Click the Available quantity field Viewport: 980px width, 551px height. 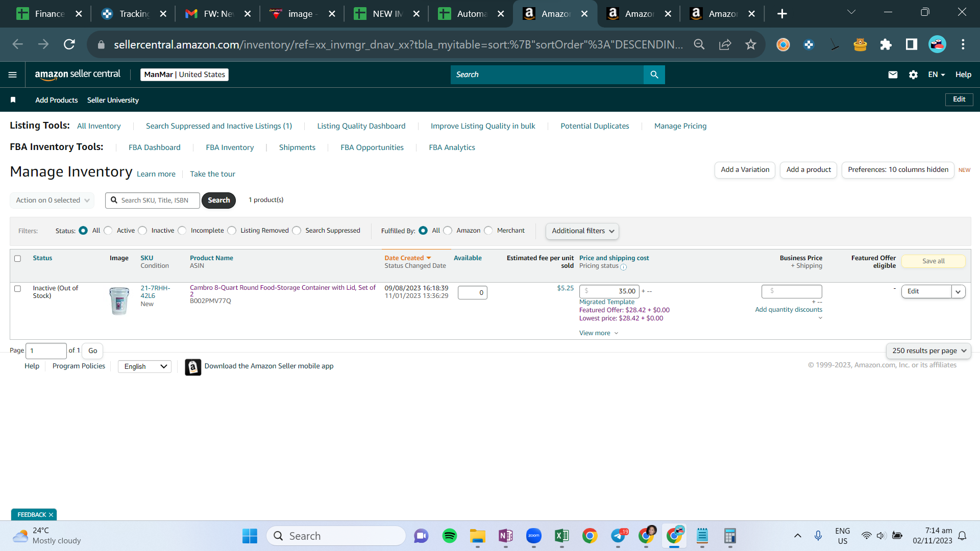(x=473, y=293)
